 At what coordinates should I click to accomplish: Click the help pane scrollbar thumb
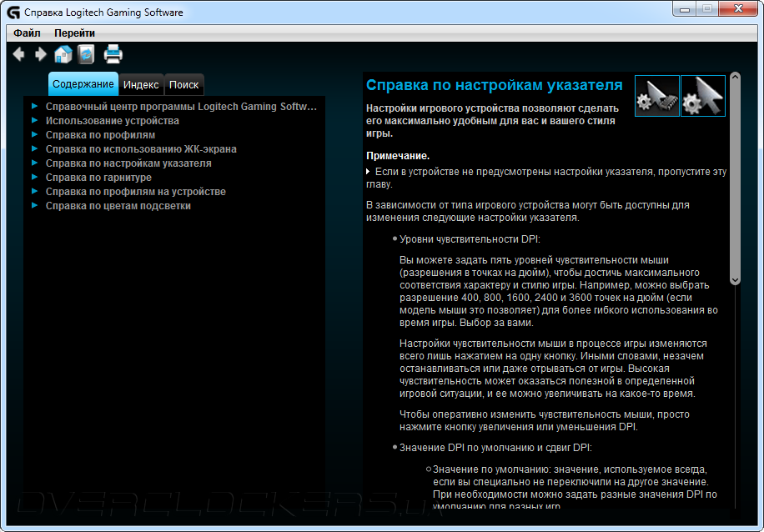tap(736, 178)
